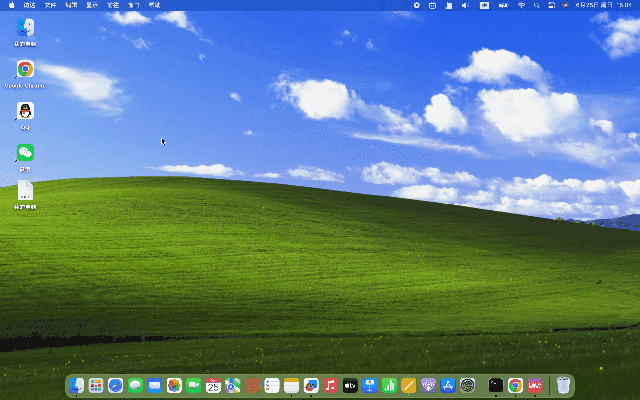The width and height of the screenshot is (640, 400).
Task: Open Calendar showing 25 in dock
Action: tap(213, 385)
